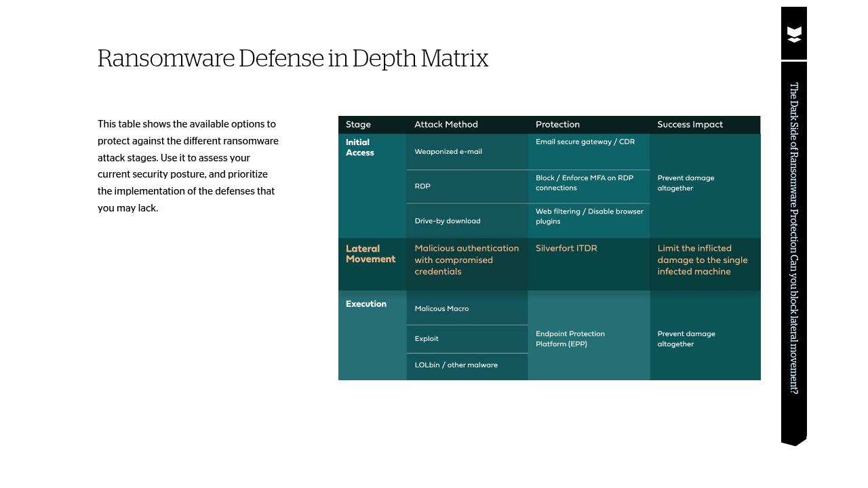Click the Ransomware Defense in Depth Matrix title

point(293,58)
